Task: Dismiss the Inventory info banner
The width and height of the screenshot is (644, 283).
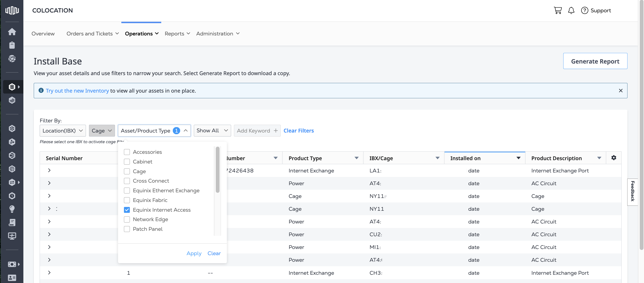Action: click(620, 90)
